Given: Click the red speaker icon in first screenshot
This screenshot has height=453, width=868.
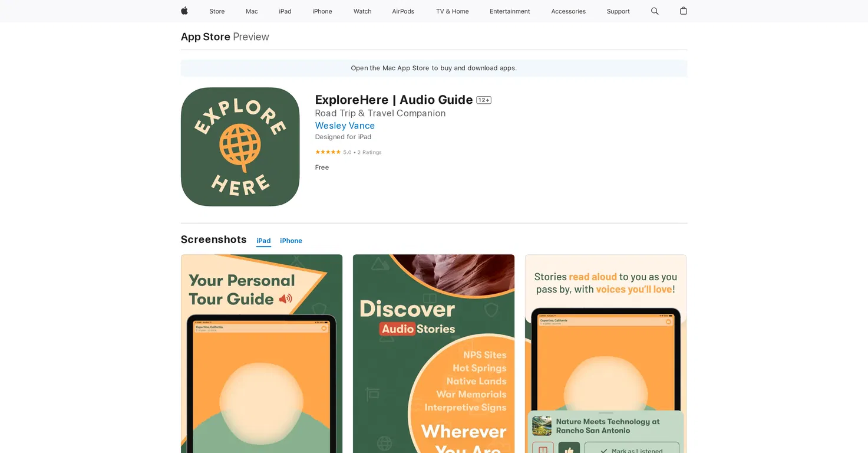Looking at the screenshot, I should [x=286, y=298].
